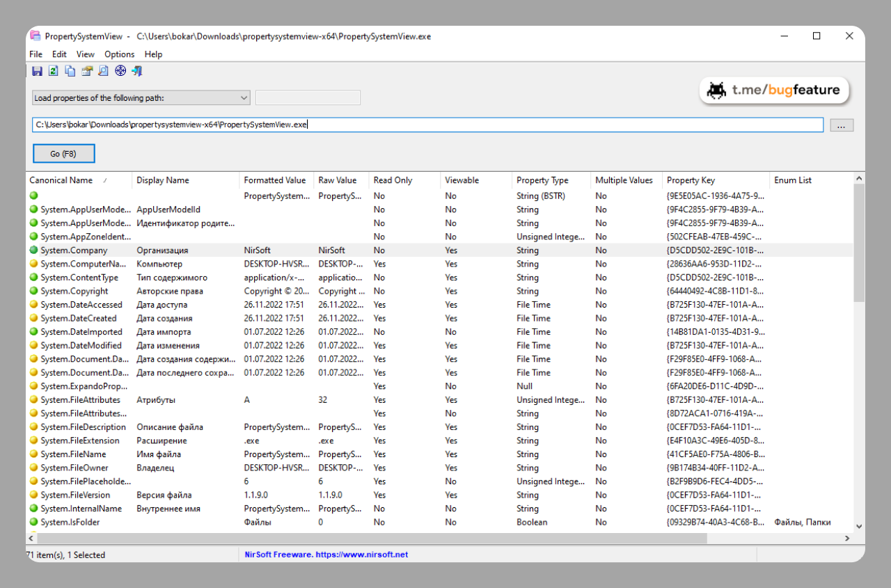Open the Options menu
Image resolution: width=891 pixels, height=588 pixels.
120,54
